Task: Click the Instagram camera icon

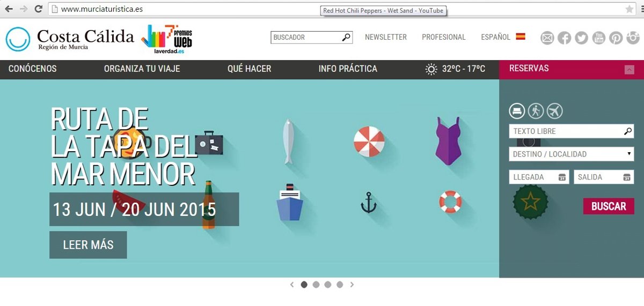Action: coord(633,38)
